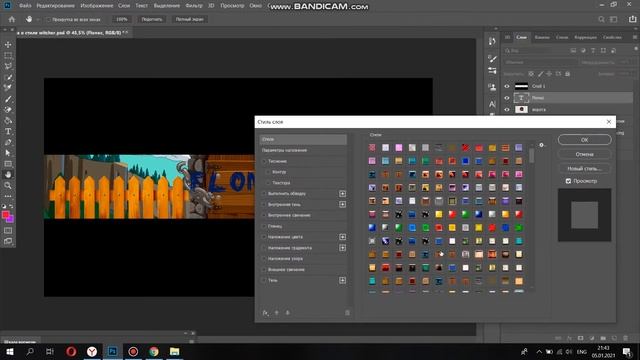
Task: Add another Inner Shadow via plus button
Action: pyautogui.click(x=342, y=204)
